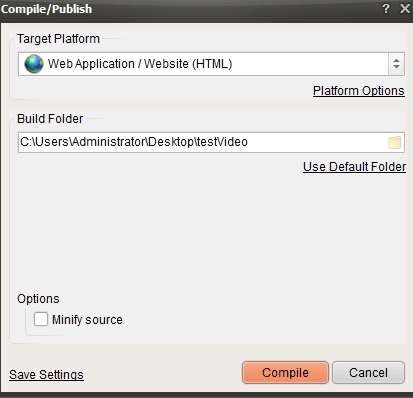This screenshot has height=398, width=413.
Task: Open Platform Options link
Action: [359, 91]
